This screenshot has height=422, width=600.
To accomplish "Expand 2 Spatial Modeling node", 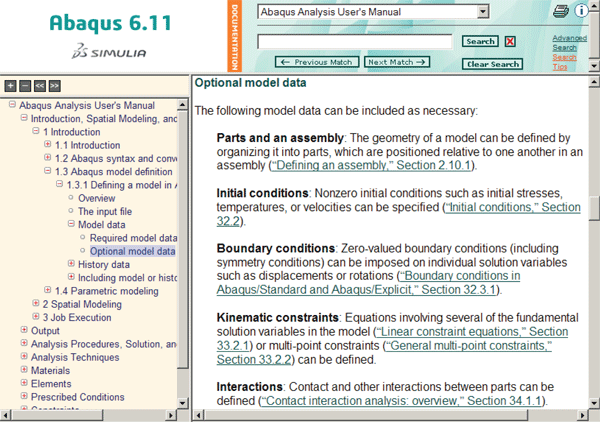I will (x=36, y=303).
